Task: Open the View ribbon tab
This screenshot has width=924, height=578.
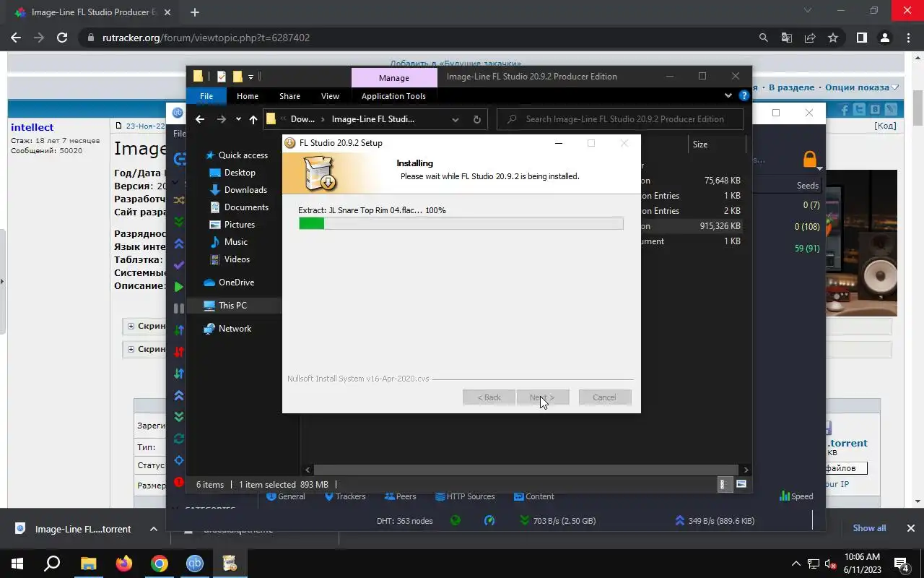Action: pyautogui.click(x=330, y=96)
